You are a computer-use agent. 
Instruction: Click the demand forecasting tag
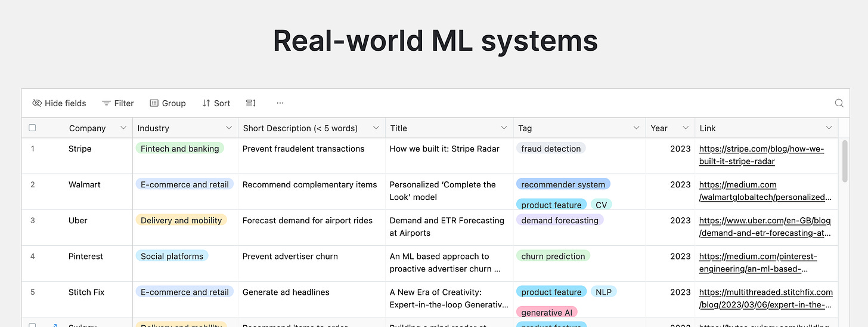coord(560,220)
